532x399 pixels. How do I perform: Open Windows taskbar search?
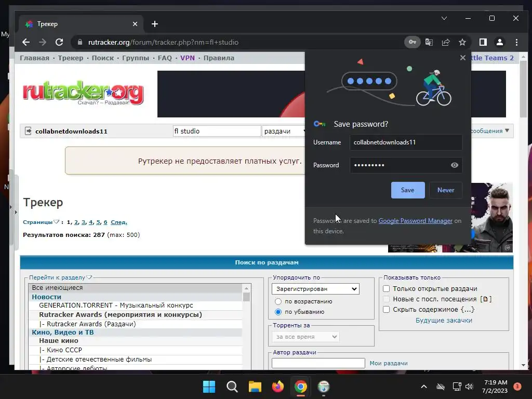point(232,387)
